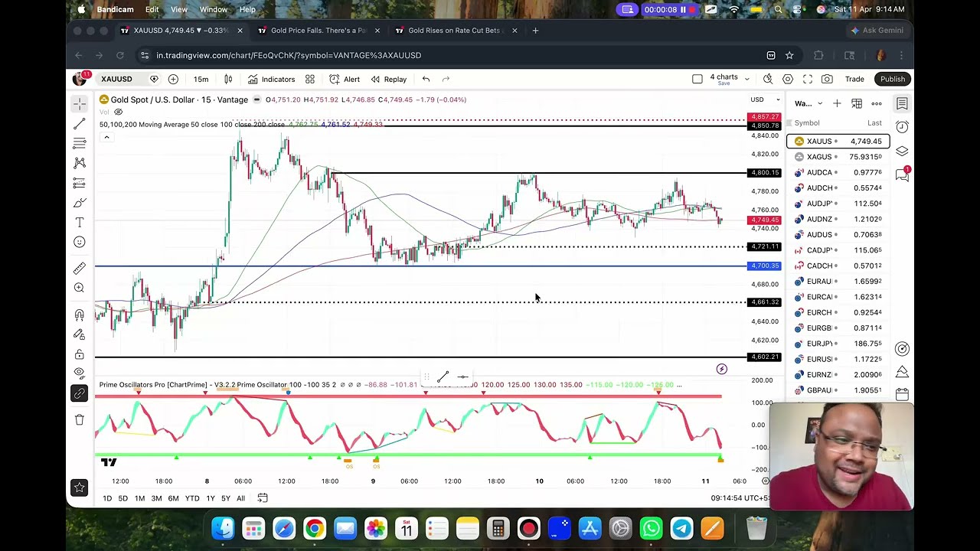Create an Alert
Image resolution: width=980 pixels, height=551 pixels.
coord(345,79)
